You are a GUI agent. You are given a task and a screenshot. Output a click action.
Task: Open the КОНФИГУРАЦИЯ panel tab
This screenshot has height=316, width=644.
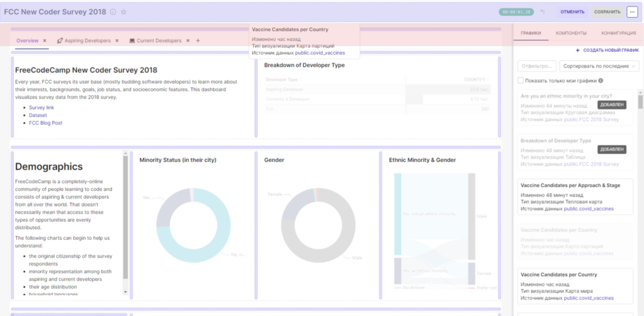(619, 33)
